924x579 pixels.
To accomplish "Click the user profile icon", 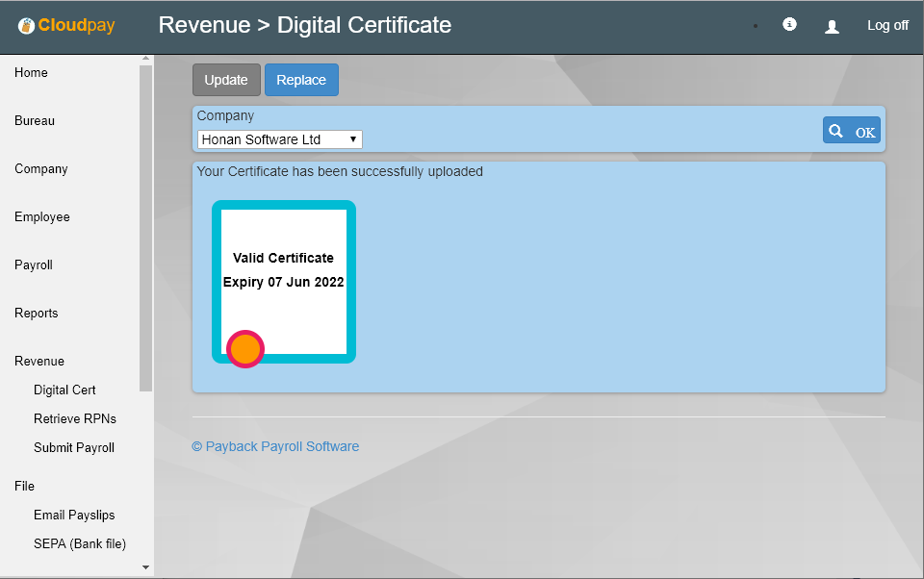I will pyautogui.click(x=832, y=27).
